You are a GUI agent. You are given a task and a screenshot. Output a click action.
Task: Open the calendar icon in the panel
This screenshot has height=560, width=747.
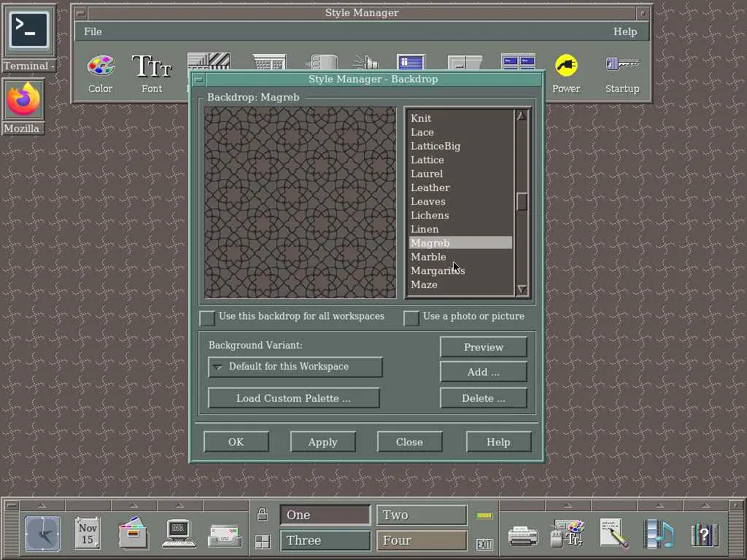[88, 534]
